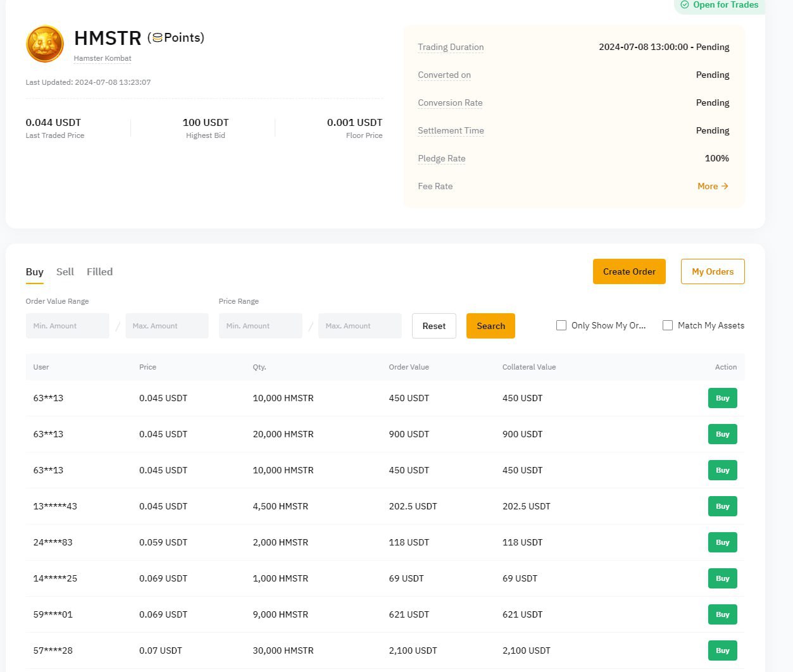Screen dimensions: 793x672
Task: Open the Filled orders tab
Action: (99, 271)
